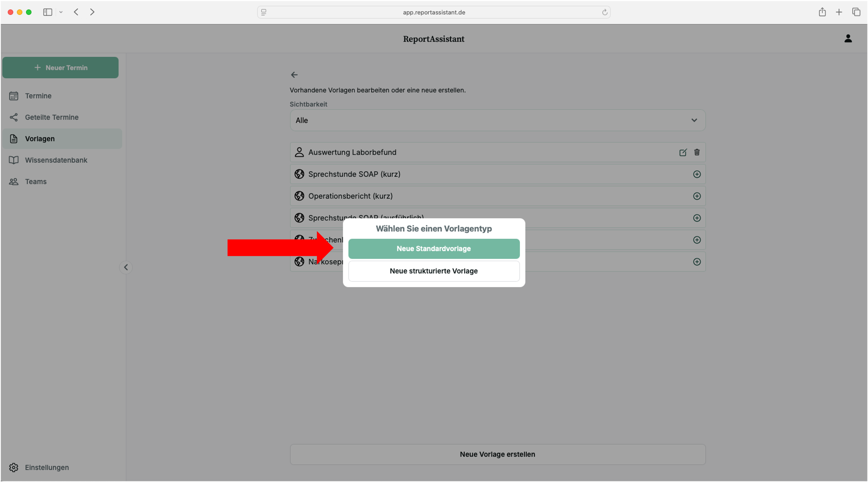
Task: Click the ReportAssistant title
Action: click(x=434, y=39)
